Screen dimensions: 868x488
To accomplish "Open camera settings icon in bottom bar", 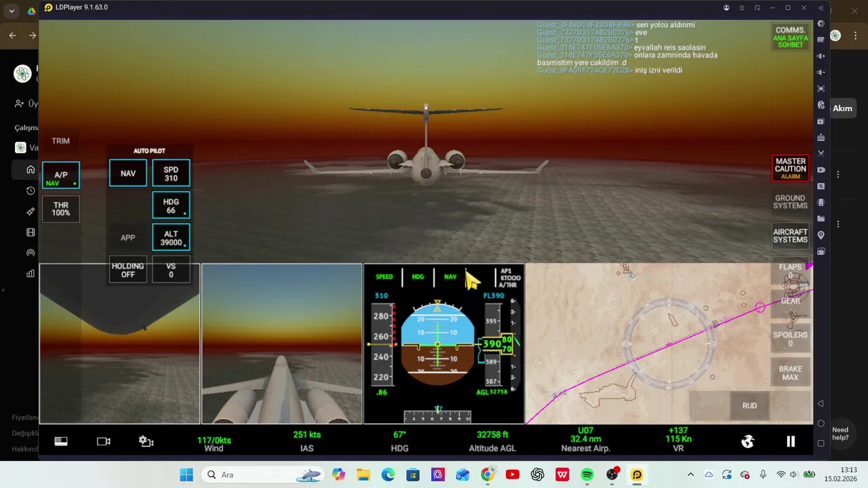I will point(146,441).
